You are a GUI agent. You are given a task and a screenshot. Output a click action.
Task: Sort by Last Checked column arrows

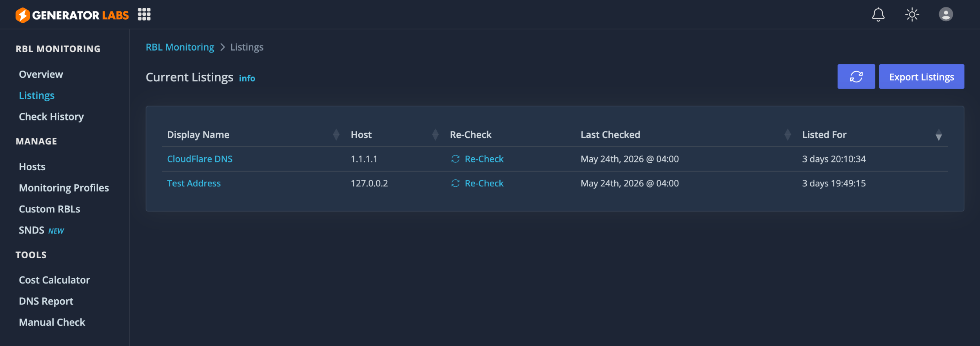tap(788, 135)
